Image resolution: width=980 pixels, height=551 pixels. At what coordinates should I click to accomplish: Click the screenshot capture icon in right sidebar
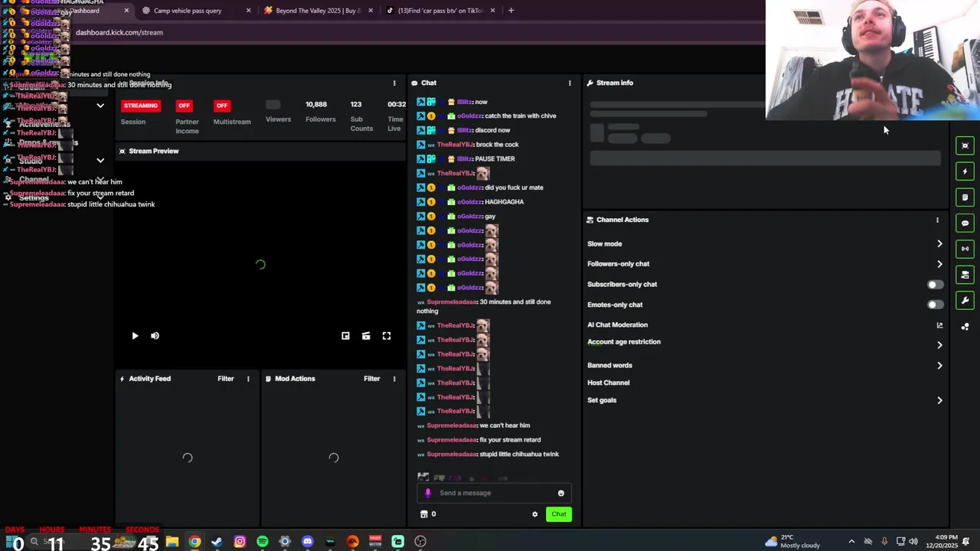[x=965, y=145]
